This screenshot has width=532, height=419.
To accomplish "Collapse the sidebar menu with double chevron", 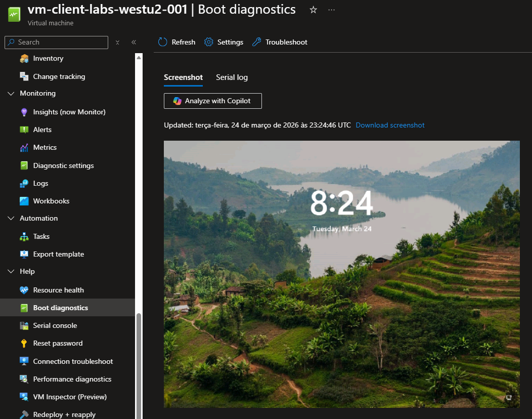I will (x=134, y=43).
